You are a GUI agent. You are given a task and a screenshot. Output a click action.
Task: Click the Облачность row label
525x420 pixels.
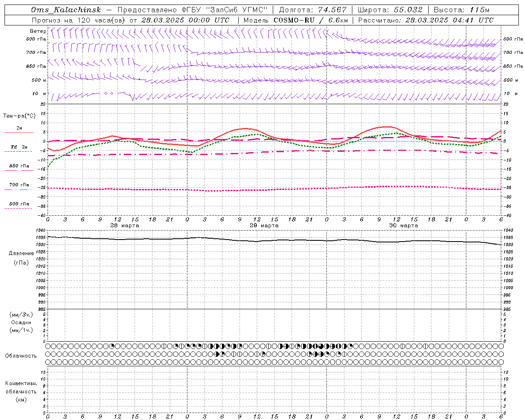21,356
